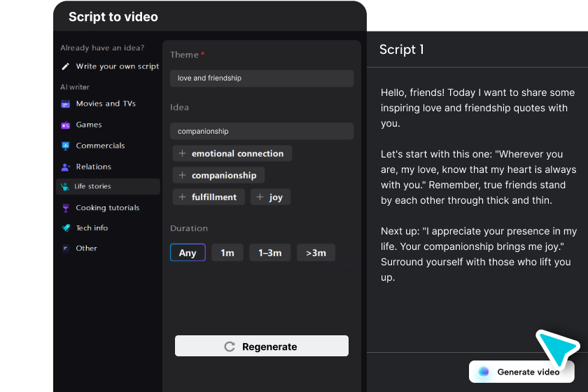Screen dimensions: 588x392
Task: Add the emotional connection idea tag
Action: (232, 154)
